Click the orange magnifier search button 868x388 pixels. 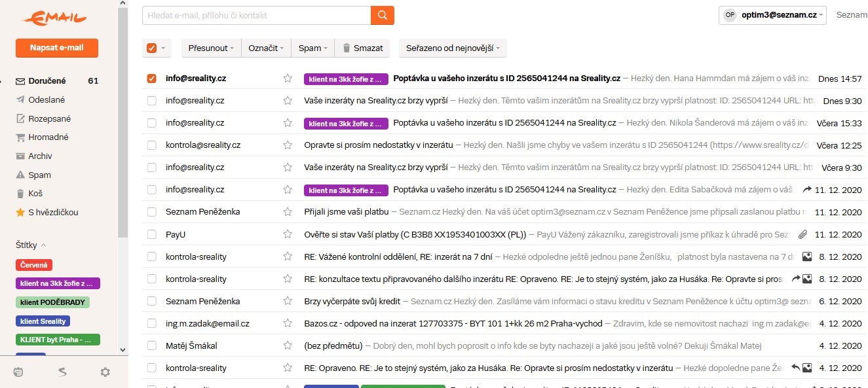(x=383, y=15)
